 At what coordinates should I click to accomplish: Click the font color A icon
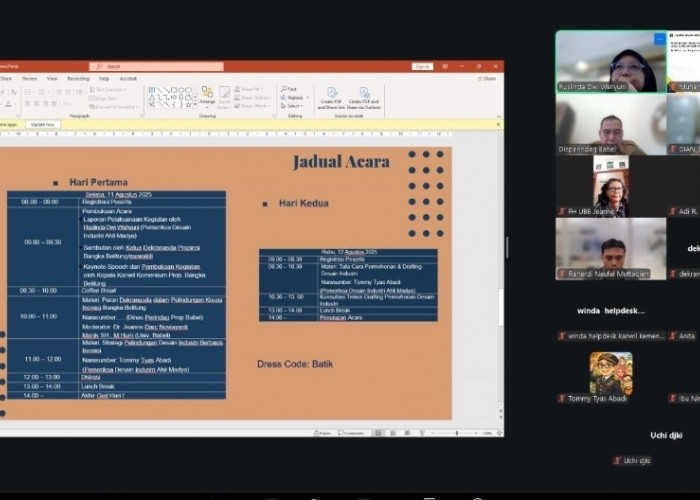[x=8, y=104]
